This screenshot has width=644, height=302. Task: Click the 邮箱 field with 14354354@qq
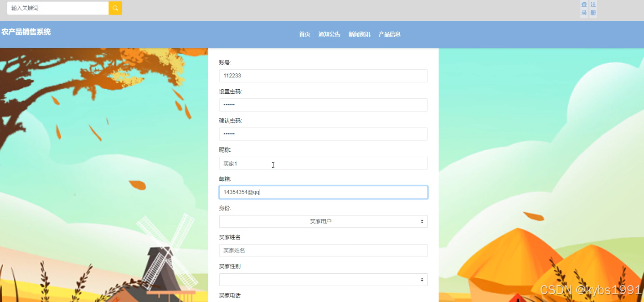click(x=323, y=192)
